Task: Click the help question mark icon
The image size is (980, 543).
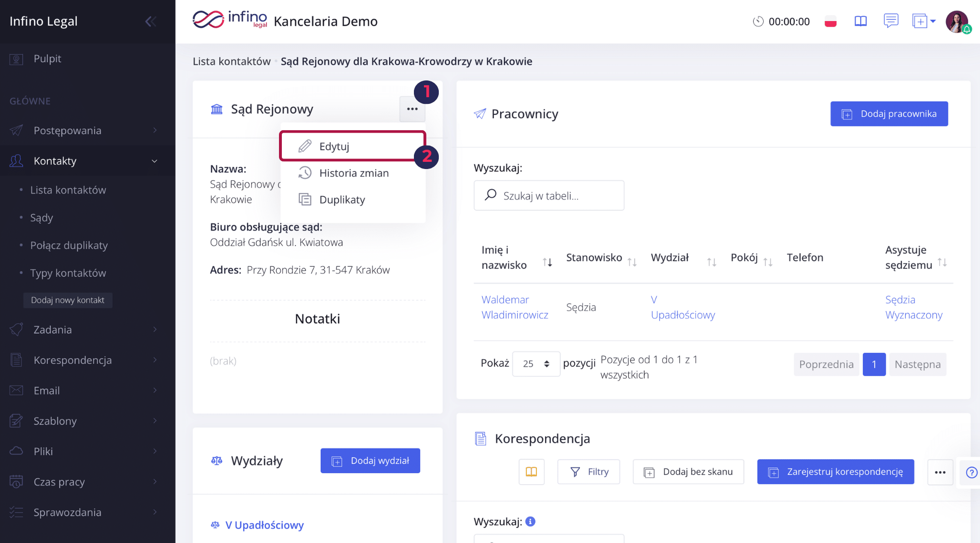Action: pyautogui.click(x=971, y=473)
